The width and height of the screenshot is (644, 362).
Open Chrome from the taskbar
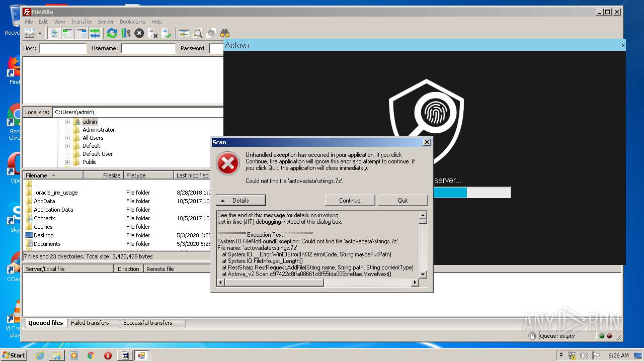[91, 355]
